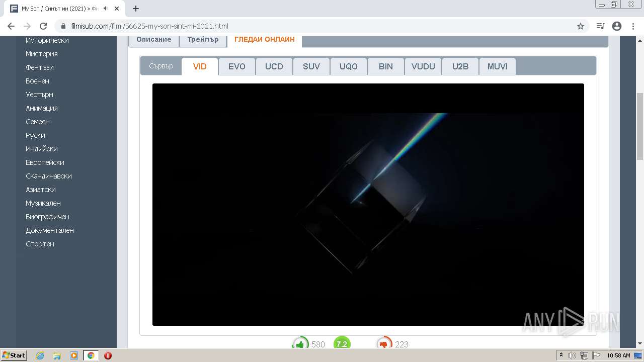This screenshot has height=362, width=644.
Task: Click the address bar URL
Action: coord(149,26)
